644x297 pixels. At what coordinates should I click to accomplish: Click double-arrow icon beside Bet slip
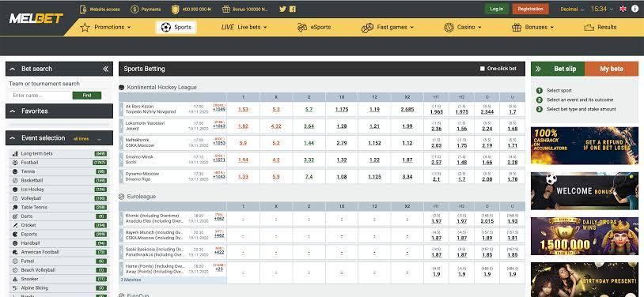[538, 69]
